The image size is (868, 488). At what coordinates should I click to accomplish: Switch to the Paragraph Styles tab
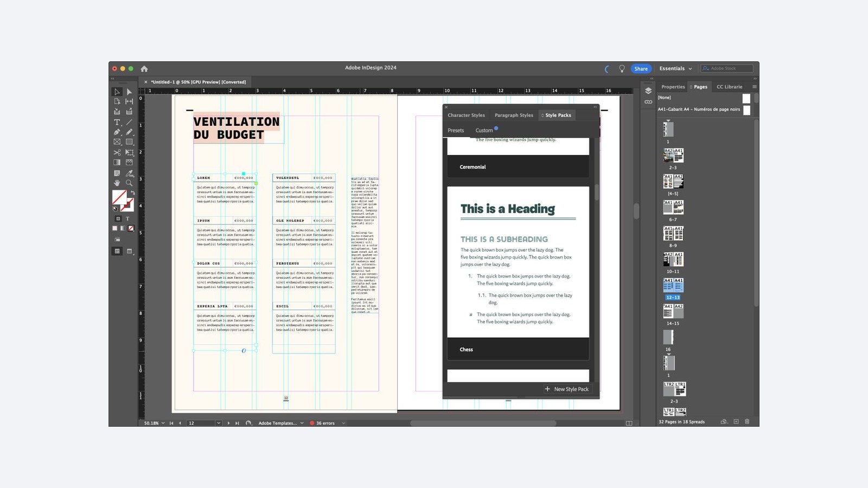[x=514, y=115]
